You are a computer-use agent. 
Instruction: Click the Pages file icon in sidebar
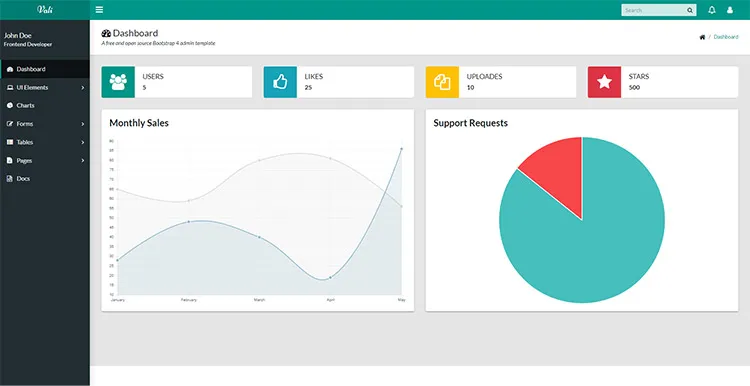click(10, 160)
